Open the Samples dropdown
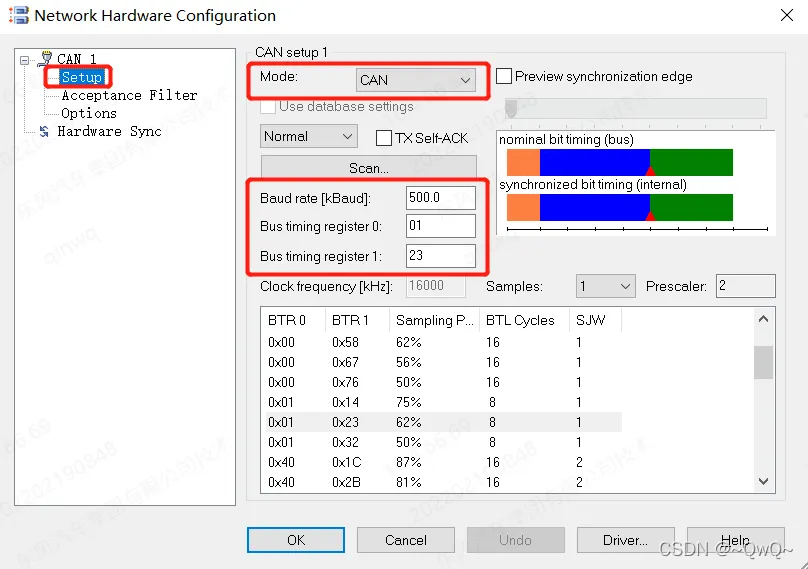Screen dimensions: 808x569 pyautogui.click(x=606, y=287)
